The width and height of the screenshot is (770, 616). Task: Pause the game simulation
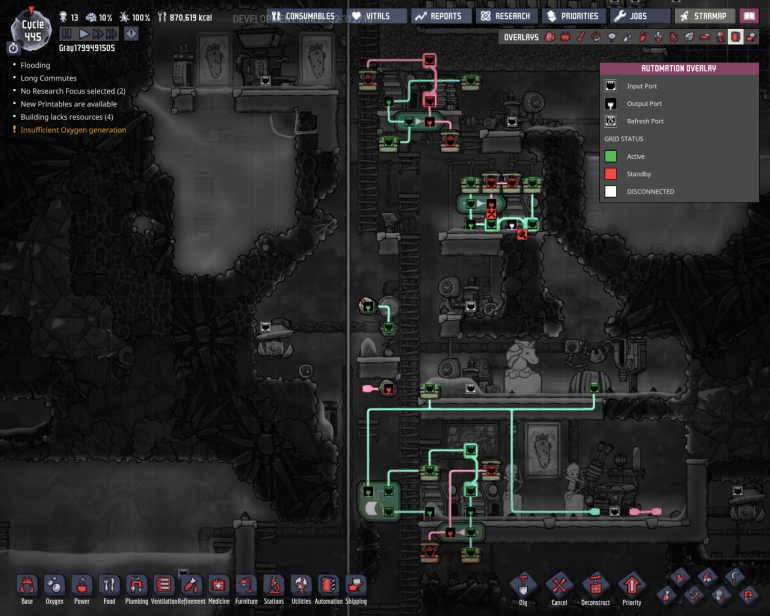point(66,34)
